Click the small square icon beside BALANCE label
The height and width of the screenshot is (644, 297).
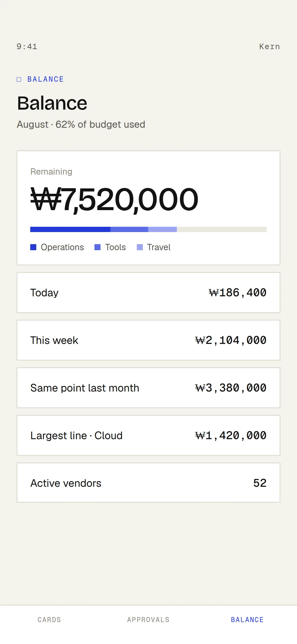click(x=19, y=79)
